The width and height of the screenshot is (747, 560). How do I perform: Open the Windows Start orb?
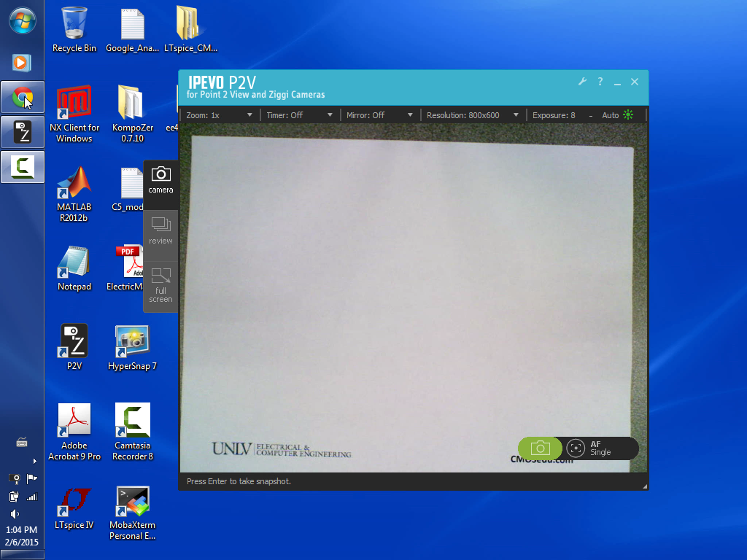(23, 21)
